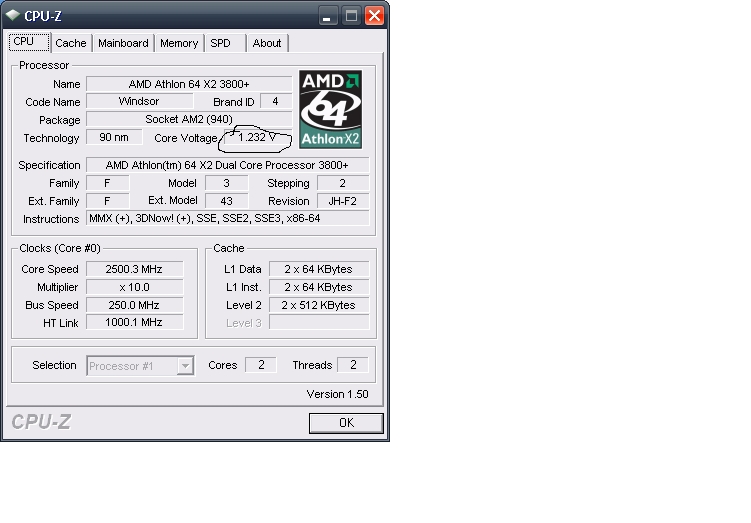Click the Threads value field
This screenshot has height=523, width=751.
coord(353,365)
